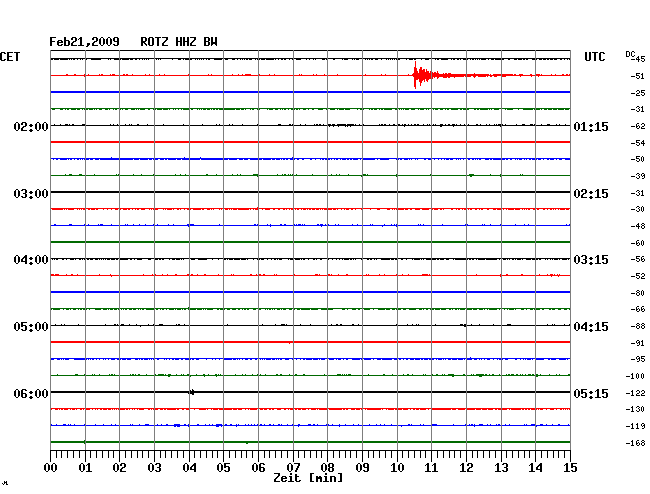Click minute label 07 on time axis
650x494 pixels.
[x=293, y=468]
